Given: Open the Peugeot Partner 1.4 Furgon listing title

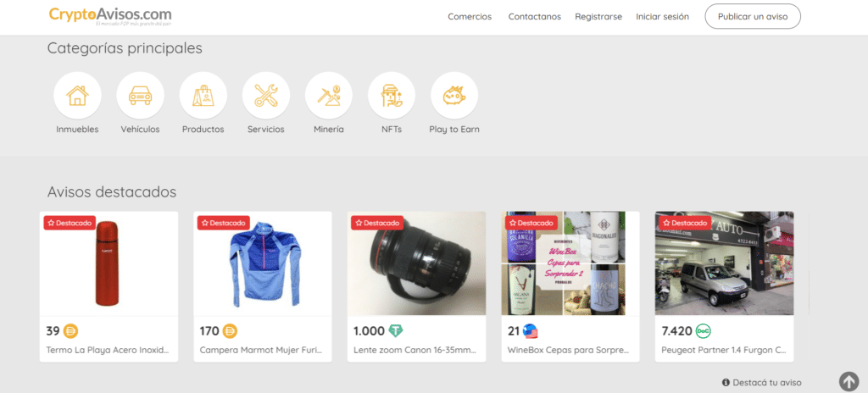Looking at the screenshot, I should [x=724, y=351].
